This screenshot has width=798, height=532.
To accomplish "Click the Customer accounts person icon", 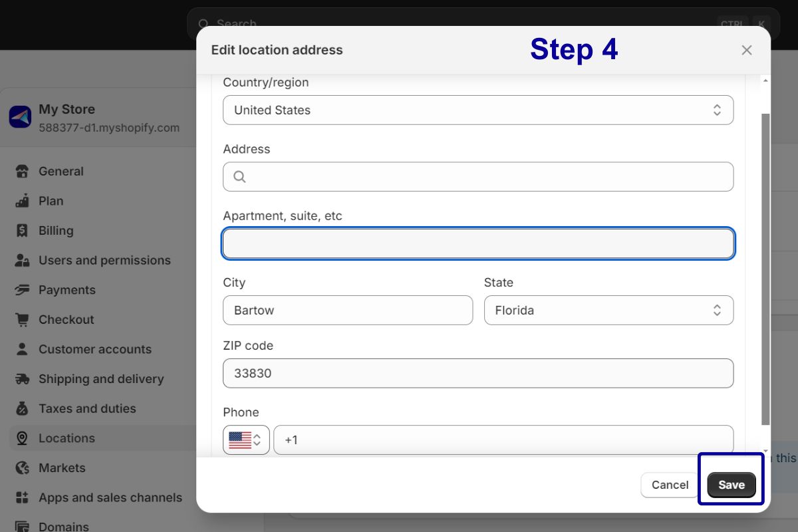I will coord(22,349).
